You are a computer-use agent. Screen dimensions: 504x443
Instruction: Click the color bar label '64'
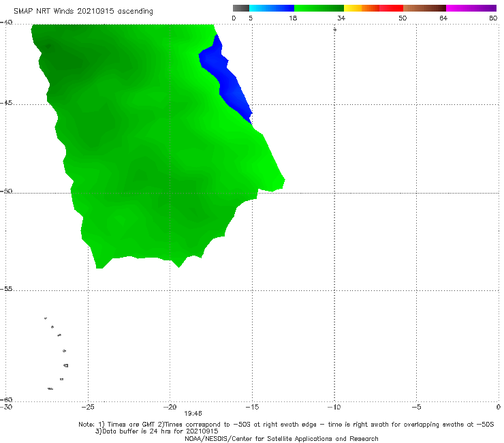[443, 18]
